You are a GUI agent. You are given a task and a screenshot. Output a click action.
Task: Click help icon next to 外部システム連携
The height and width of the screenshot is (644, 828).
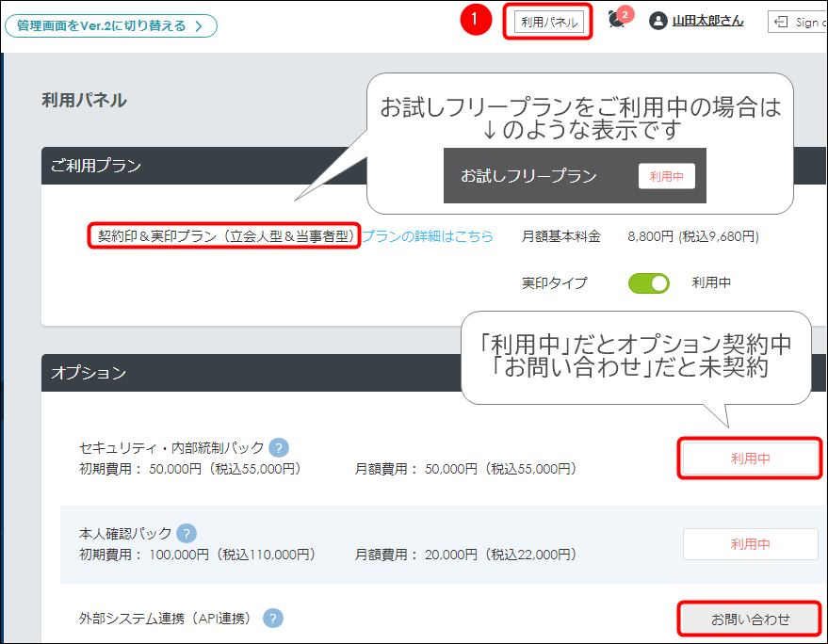click(x=273, y=619)
